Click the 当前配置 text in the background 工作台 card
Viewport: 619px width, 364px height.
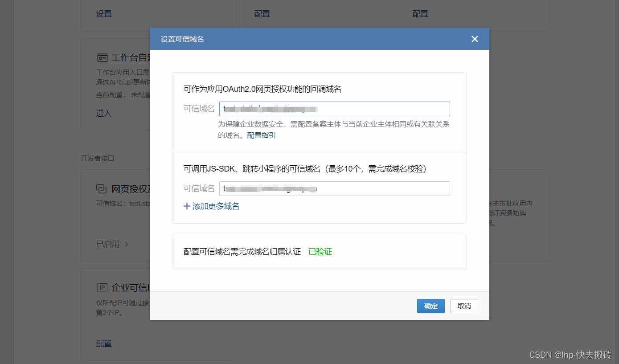click(111, 95)
